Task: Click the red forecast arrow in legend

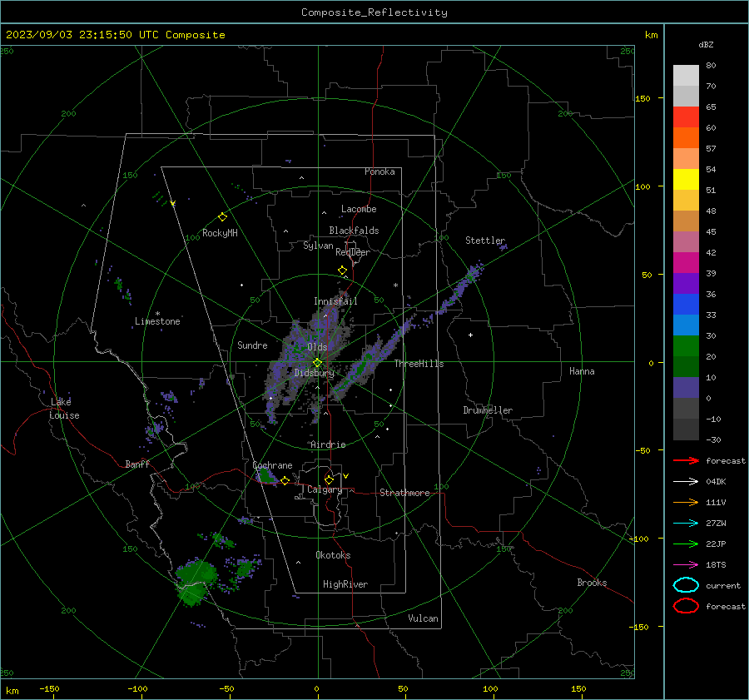Action: pyautogui.click(x=686, y=460)
